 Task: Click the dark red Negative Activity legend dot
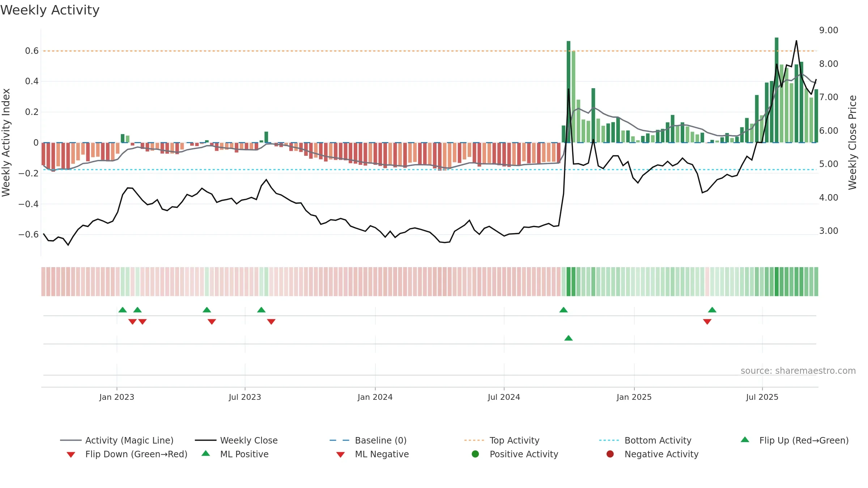pyautogui.click(x=610, y=454)
